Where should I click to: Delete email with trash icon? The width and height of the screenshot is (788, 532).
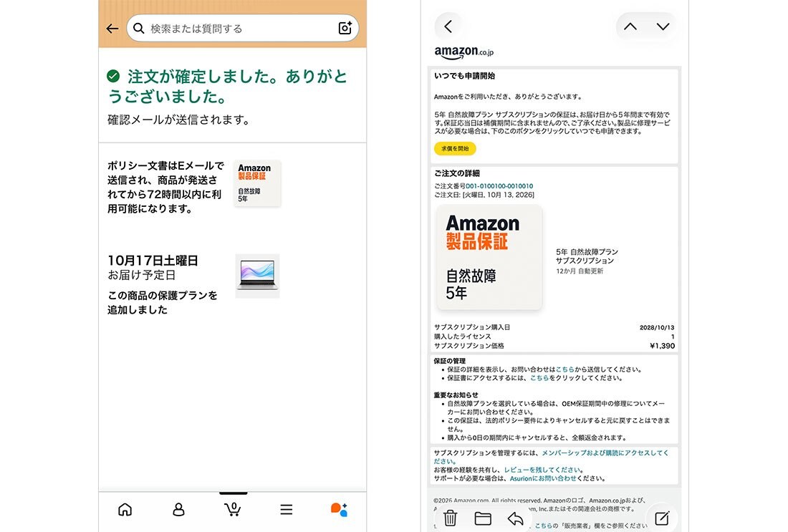coord(451,518)
